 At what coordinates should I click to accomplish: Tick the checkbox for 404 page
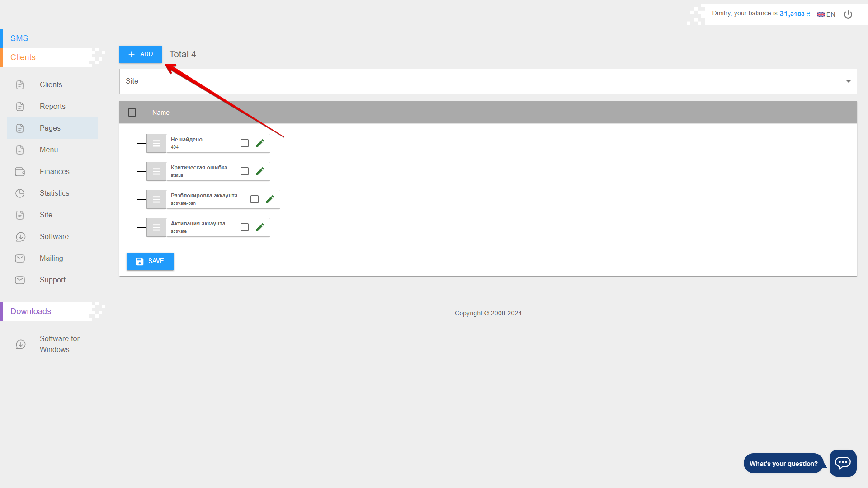pos(245,143)
